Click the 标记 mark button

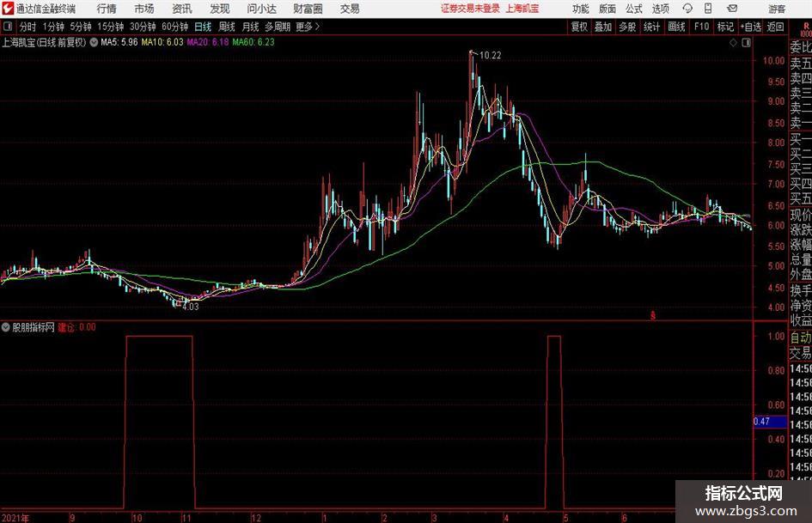pos(725,27)
